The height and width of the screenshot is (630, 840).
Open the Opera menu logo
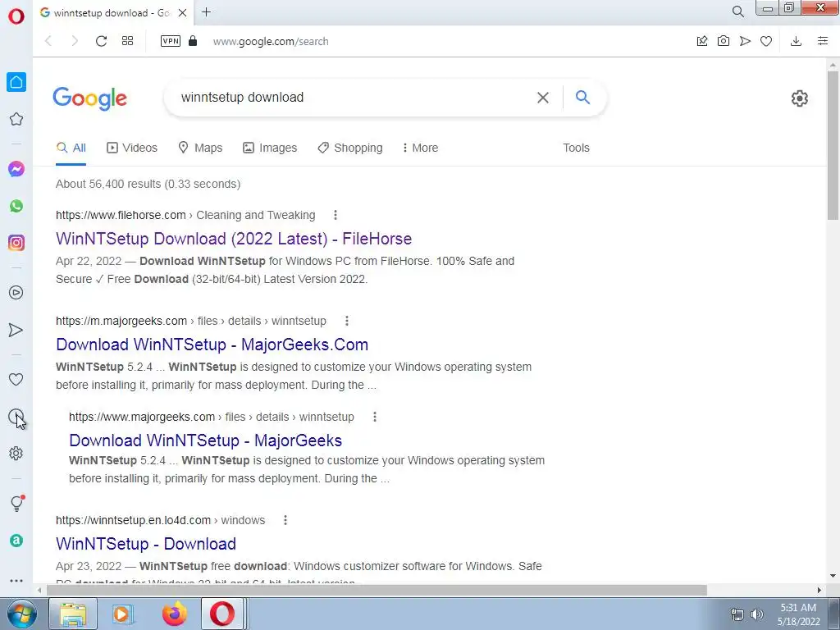(x=16, y=16)
